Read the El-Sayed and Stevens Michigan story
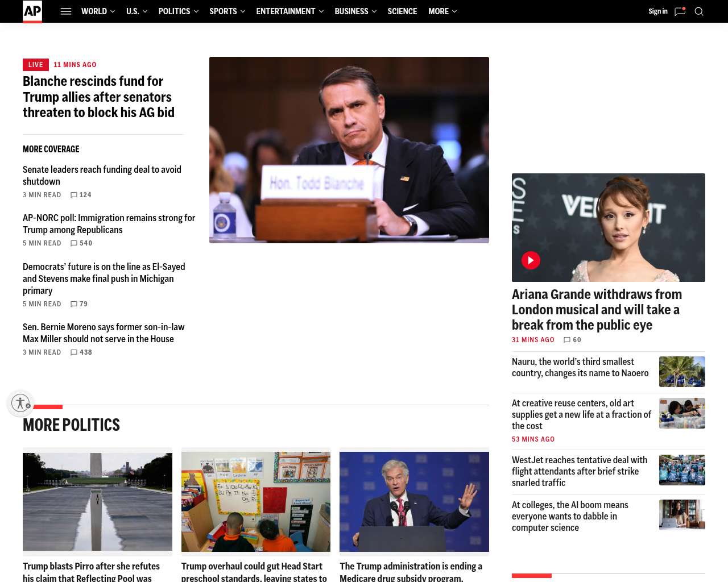This screenshot has height=582, width=728. tap(104, 278)
